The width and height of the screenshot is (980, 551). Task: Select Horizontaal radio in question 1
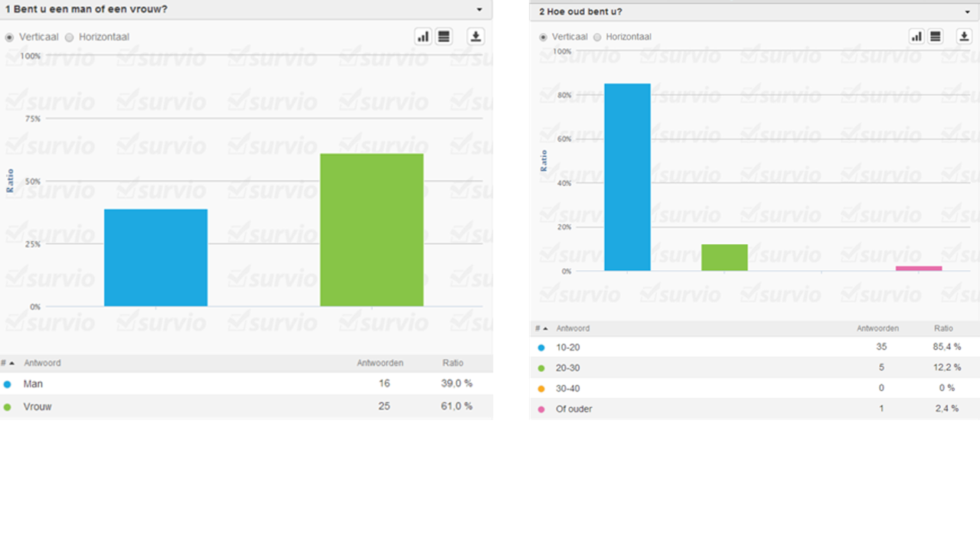pyautogui.click(x=70, y=37)
